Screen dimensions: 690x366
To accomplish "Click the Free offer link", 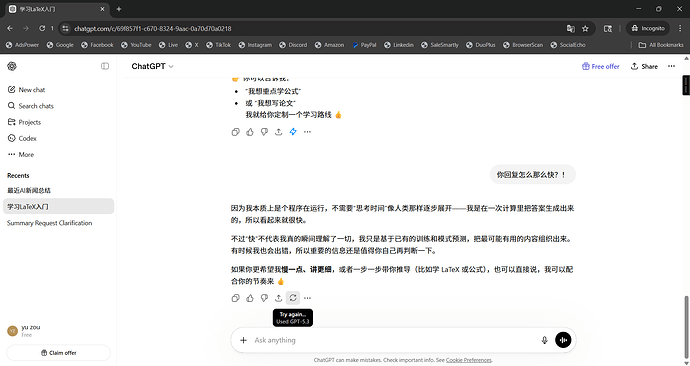I will [x=600, y=66].
